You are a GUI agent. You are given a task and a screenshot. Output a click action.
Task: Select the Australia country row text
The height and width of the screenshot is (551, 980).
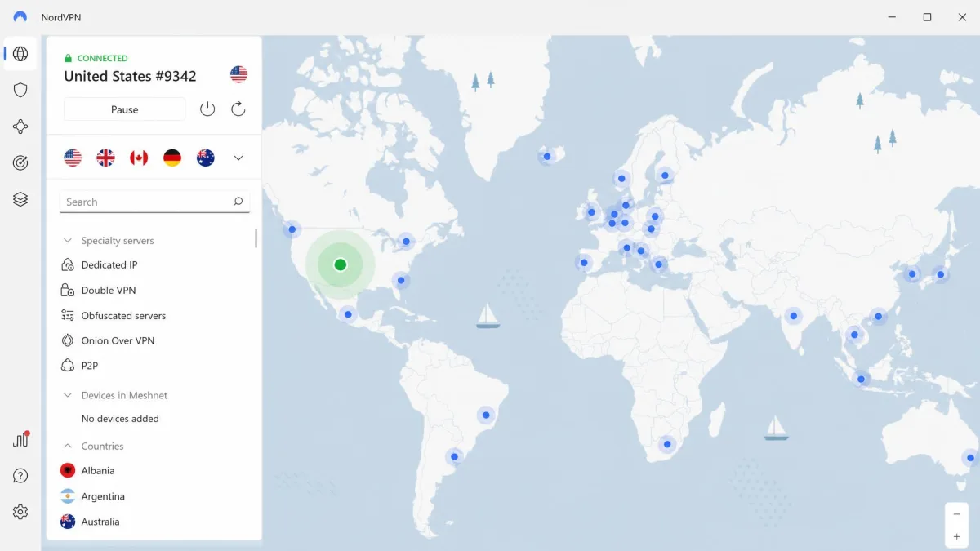(100, 522)
